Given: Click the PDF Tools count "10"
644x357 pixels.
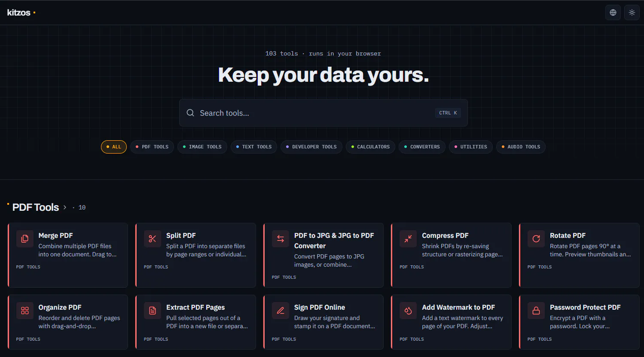Looking at the screenshot, I should (82, 207).
